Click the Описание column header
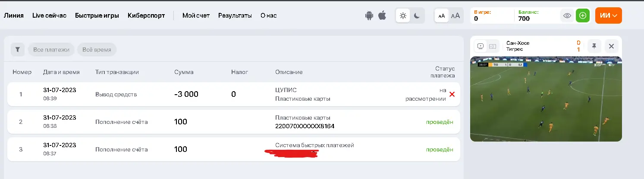644x179 pixels. click(289, 72)
